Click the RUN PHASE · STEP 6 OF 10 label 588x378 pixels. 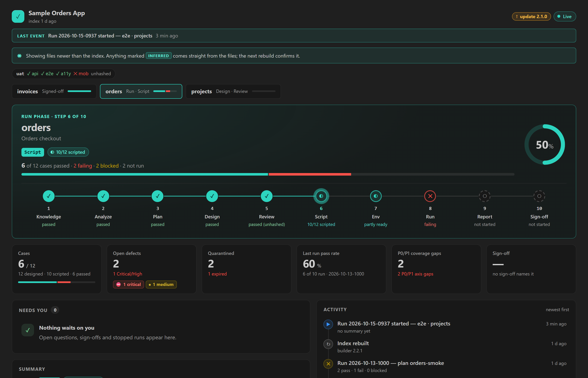point(54,116)
